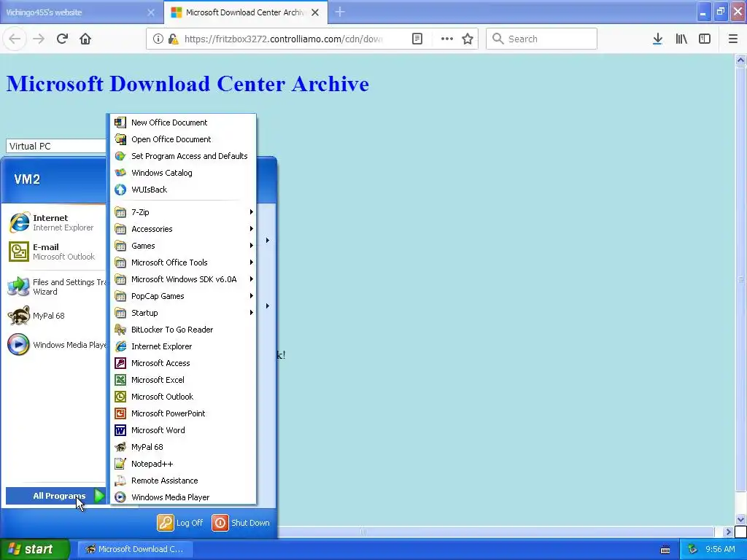
Task: Open Windows Catalog
Action: (183, 172)
